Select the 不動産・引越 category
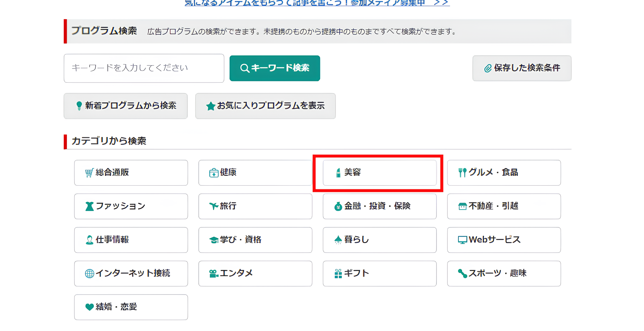 click(x=504, y=206)
